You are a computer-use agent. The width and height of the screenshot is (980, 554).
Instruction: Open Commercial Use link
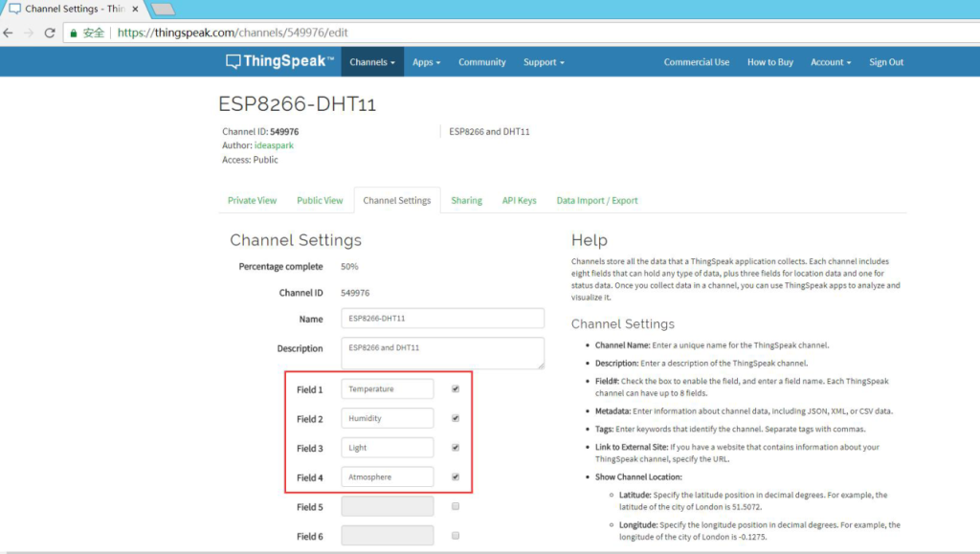[697, 62]
